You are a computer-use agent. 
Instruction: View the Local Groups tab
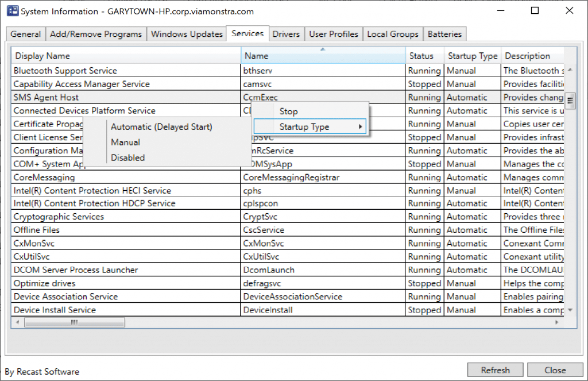[393, 34]
